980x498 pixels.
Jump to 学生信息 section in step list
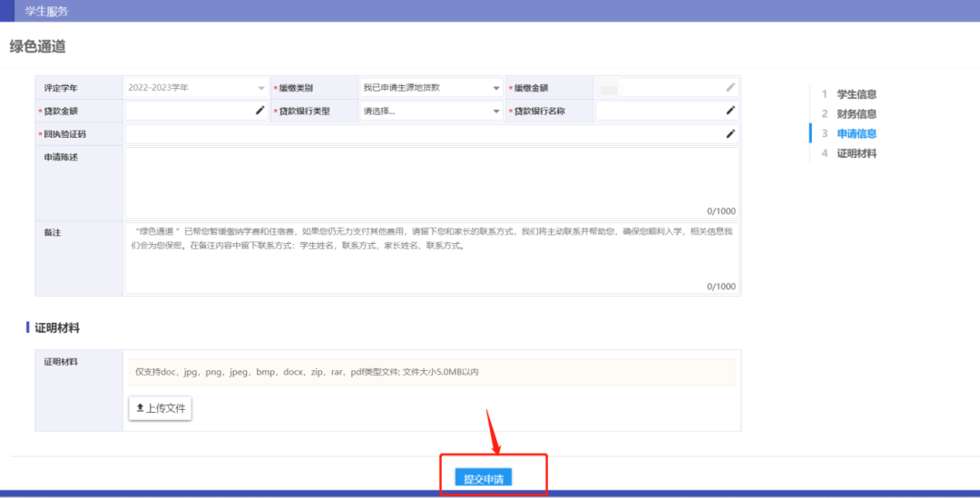pyautogui.click(x=856, y=94)
